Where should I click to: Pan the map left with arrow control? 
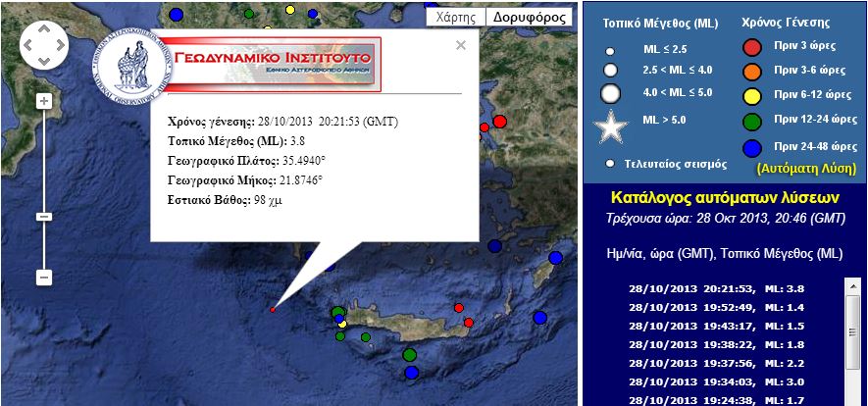pyautogui.click(x=28, y=44)
